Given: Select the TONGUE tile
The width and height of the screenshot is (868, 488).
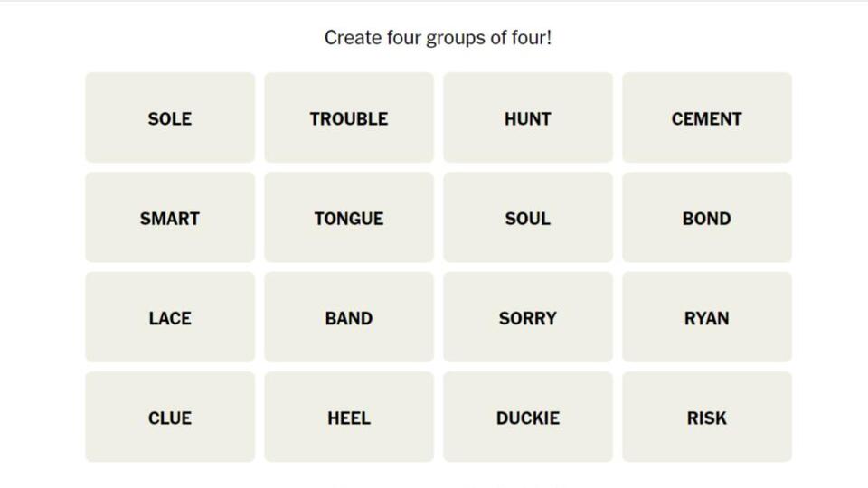Looking at the screenshot, I should (349, 218).
